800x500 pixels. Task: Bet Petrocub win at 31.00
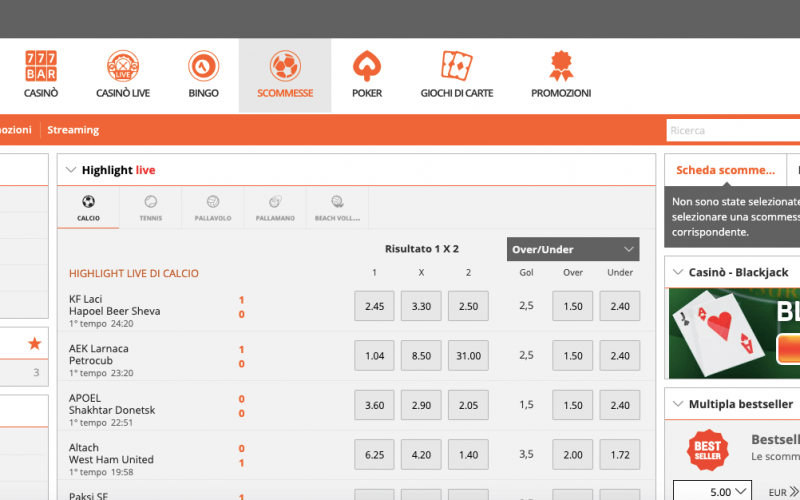tap(468, 356)
